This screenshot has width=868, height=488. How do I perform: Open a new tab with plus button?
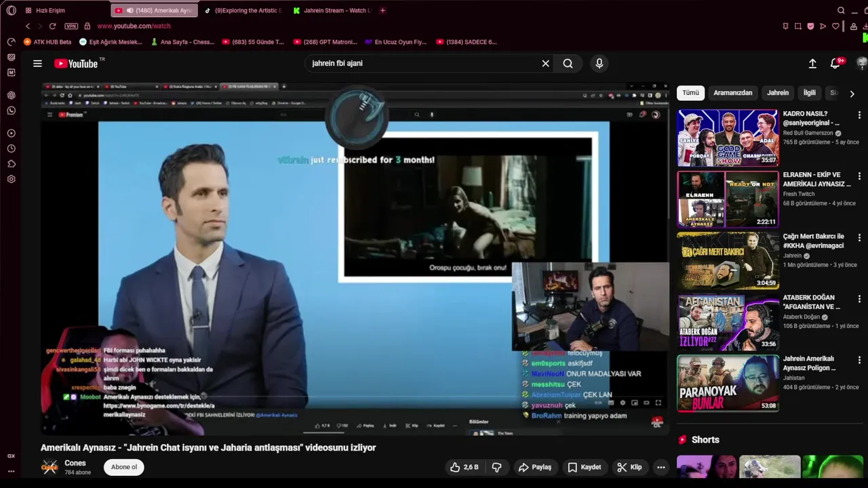(383, 10)
